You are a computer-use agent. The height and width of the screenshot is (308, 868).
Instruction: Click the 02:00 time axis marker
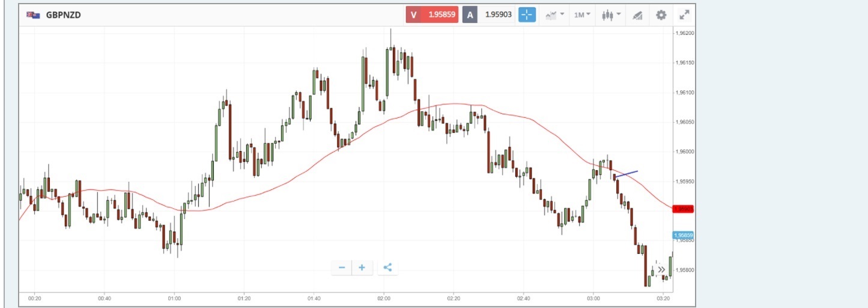384,298
